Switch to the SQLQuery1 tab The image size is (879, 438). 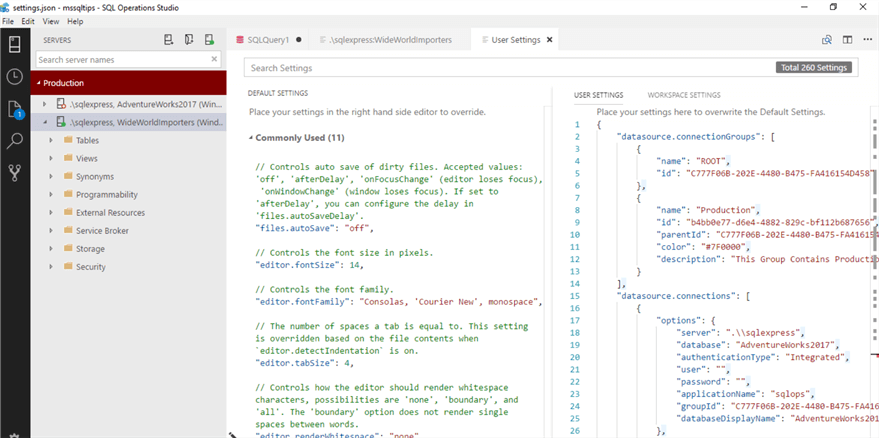(x=268, y=40)
